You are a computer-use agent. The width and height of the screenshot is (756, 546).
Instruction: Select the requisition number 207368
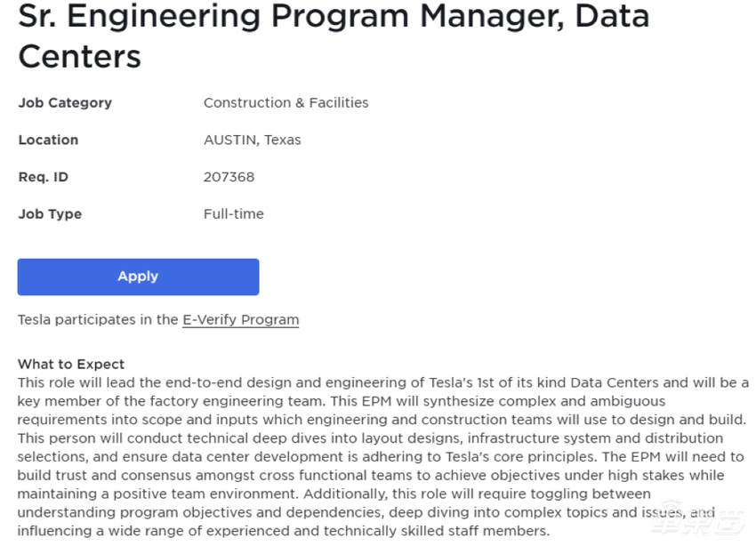229,177
